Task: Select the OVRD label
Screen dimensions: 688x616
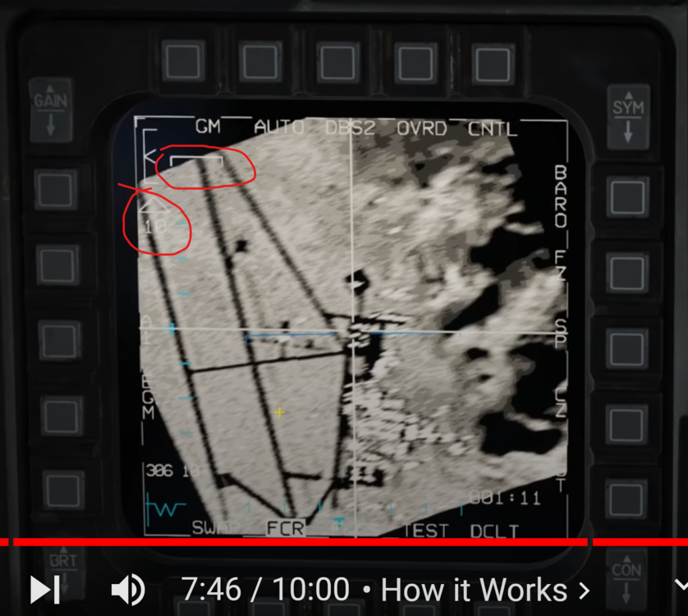Action: click(422, 129)
